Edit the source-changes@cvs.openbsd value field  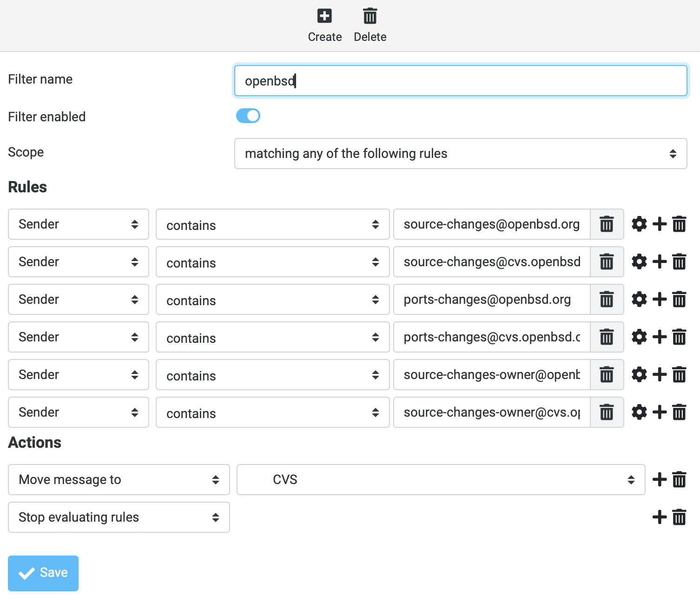pos(492,262)
